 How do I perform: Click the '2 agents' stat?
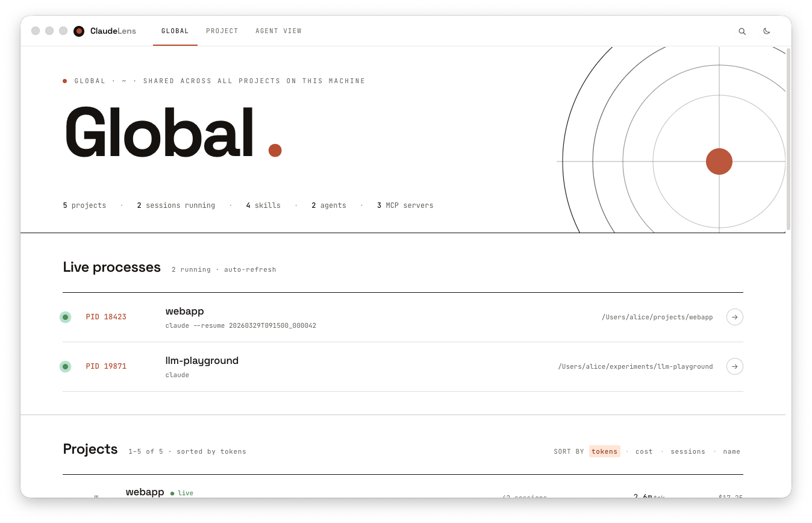pos(329,205)
